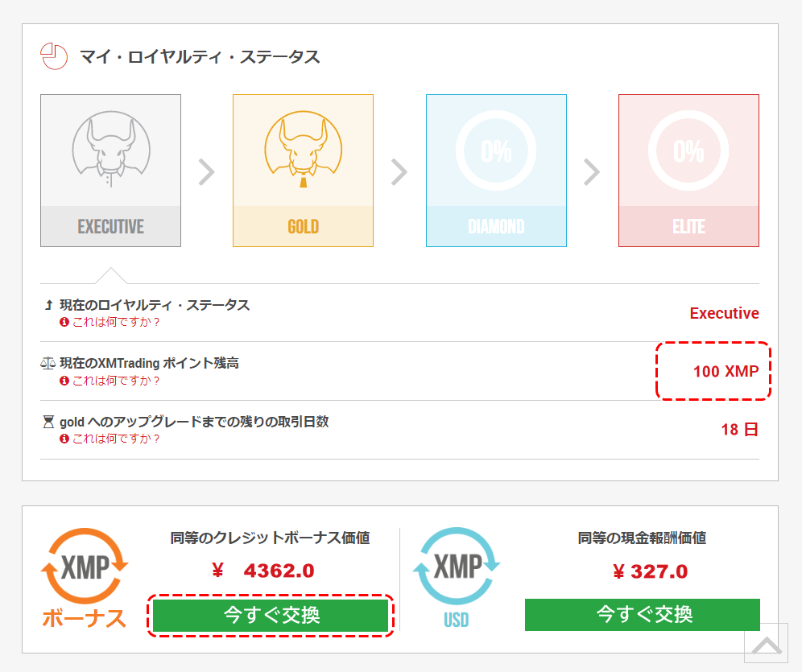This screenshot has width=802, height=672.
Task: Click the マイ・ロイヤルティ・ステータス heading
Action: 200,56
